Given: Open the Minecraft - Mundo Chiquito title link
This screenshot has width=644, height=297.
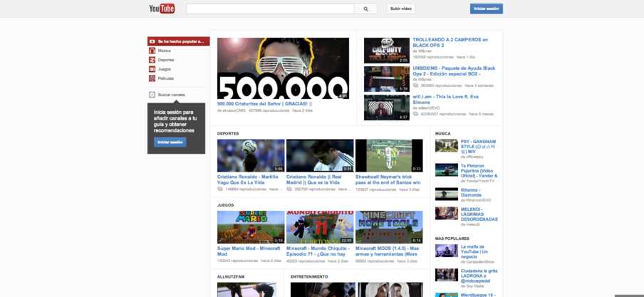Looking at the screenshot, I should click(x=318, y=251).
